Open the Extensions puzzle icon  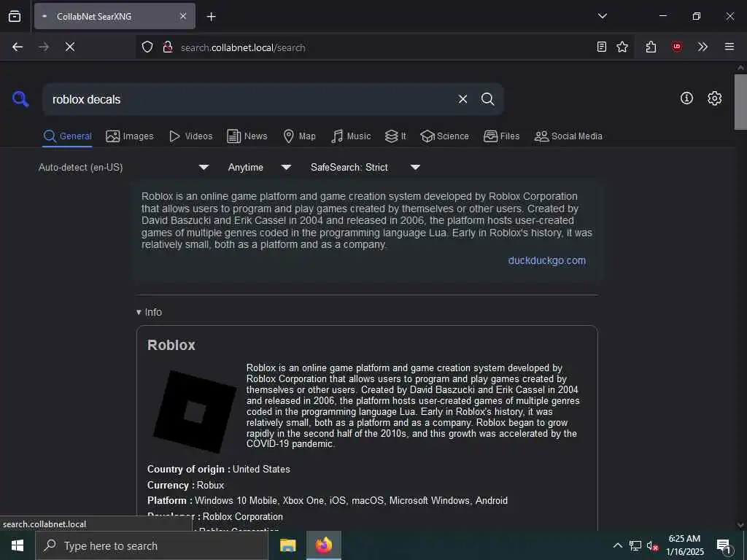(x=651, y=47)
